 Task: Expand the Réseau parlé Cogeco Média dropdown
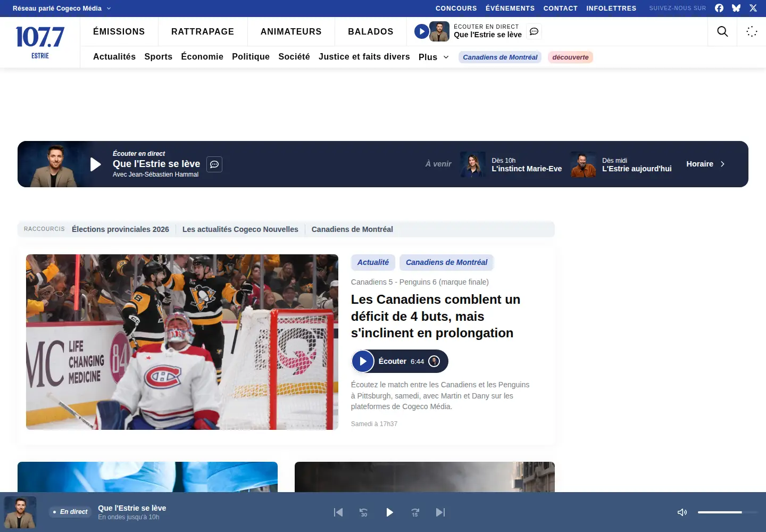62,8
